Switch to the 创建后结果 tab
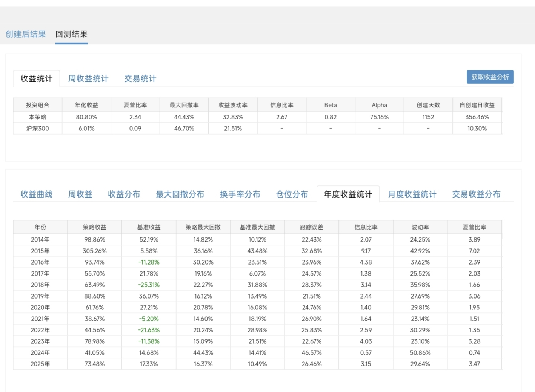Image resolution: width=535 pixels, height=392 pixels. click(26, 34)
